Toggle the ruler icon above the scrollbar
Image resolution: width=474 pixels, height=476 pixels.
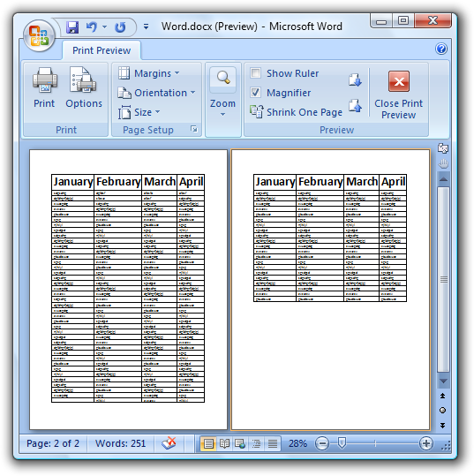(x=443, y=148)
